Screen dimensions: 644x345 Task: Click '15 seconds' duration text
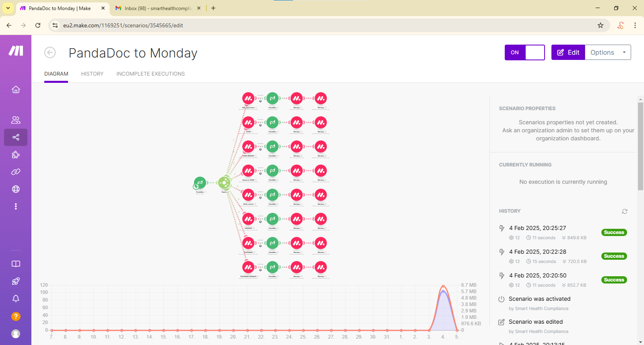coord(544,261)
